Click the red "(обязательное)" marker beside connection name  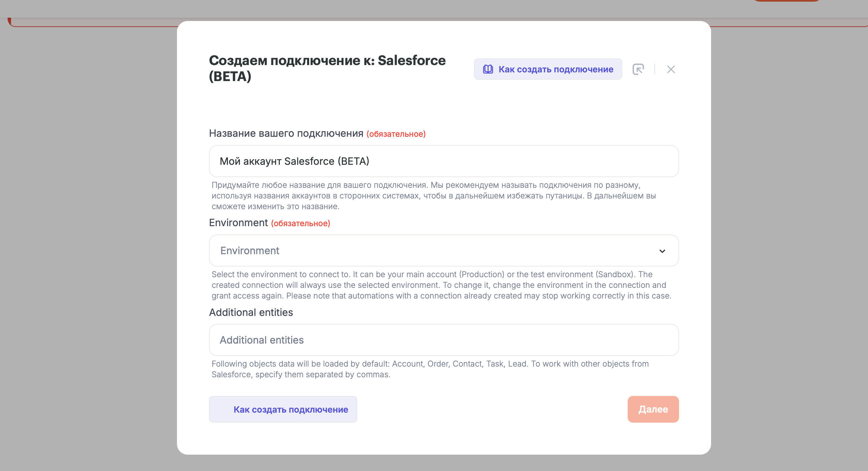click(396, 134)
